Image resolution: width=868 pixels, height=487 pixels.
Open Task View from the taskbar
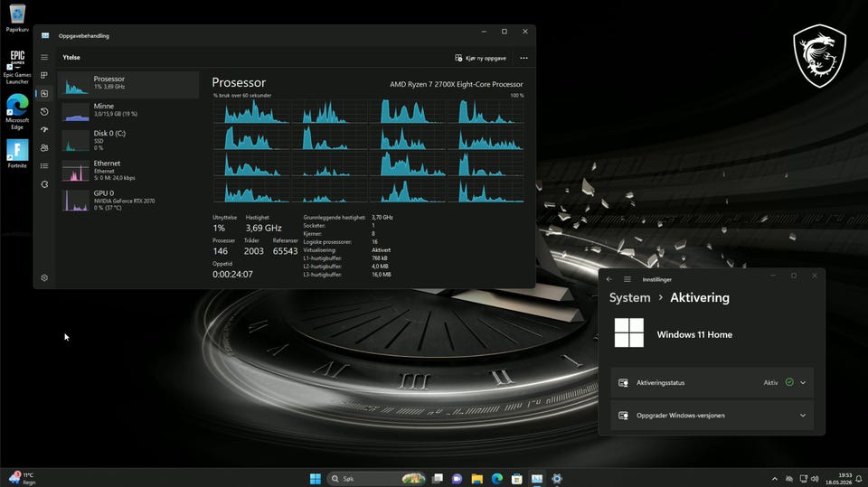438,479
